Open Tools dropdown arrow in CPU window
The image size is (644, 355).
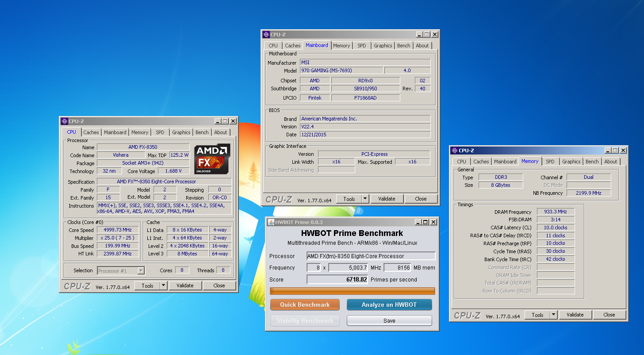(163, 286)
